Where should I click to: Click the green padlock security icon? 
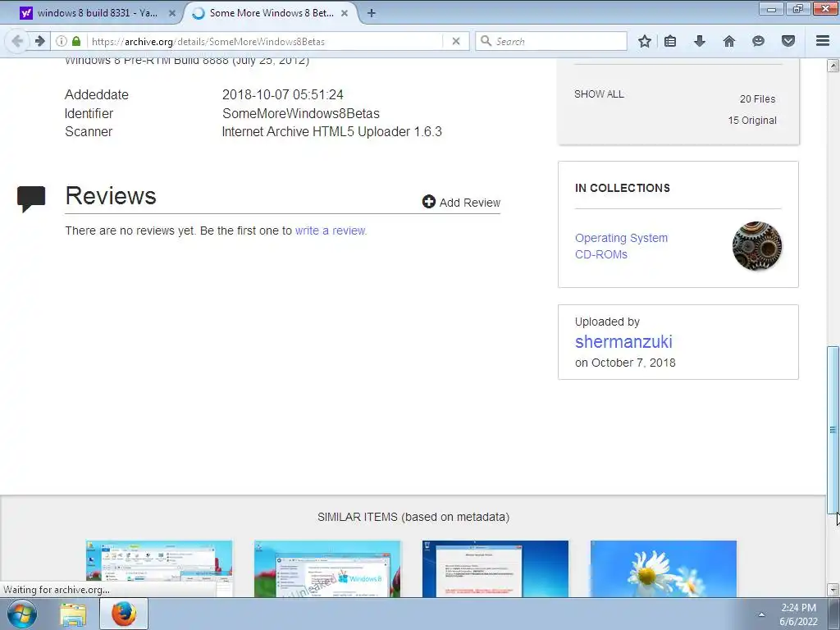click(x=76, y=41)
